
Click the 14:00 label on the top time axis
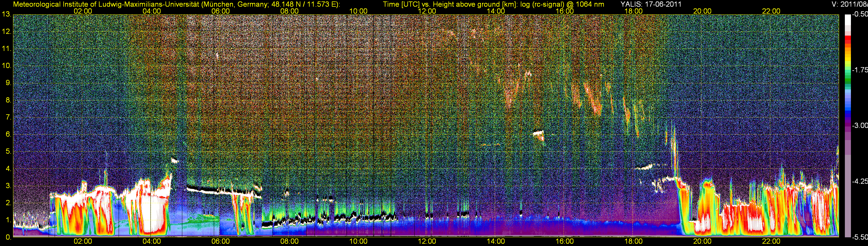[x=496, y=11]
